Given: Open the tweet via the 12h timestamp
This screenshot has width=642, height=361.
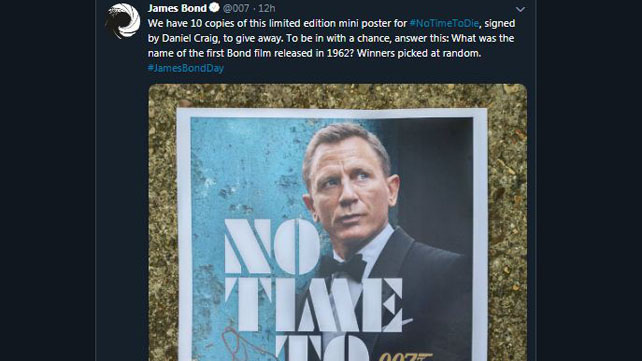Looking at the screenshot, I should coord(267,8).
